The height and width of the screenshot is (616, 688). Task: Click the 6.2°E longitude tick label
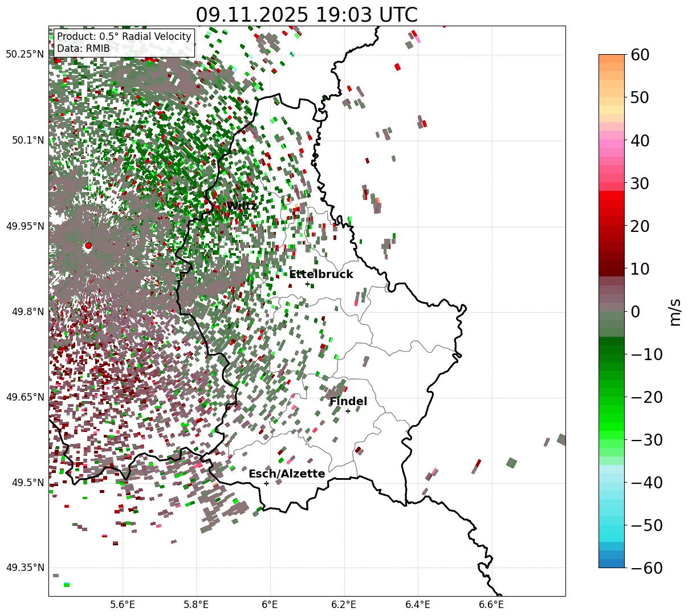click(x=344, y=605)
